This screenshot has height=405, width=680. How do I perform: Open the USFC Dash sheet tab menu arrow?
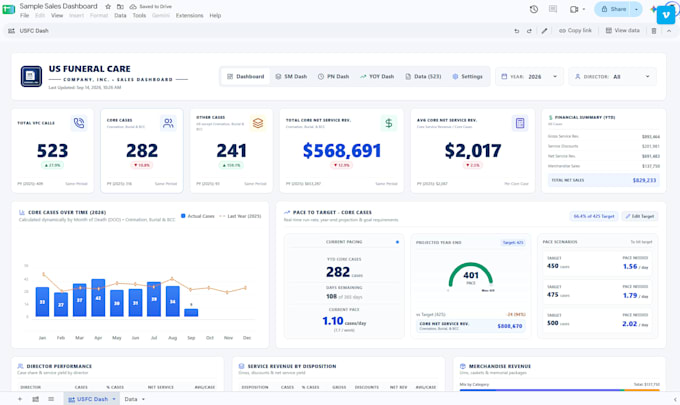(x=114, y=399)
